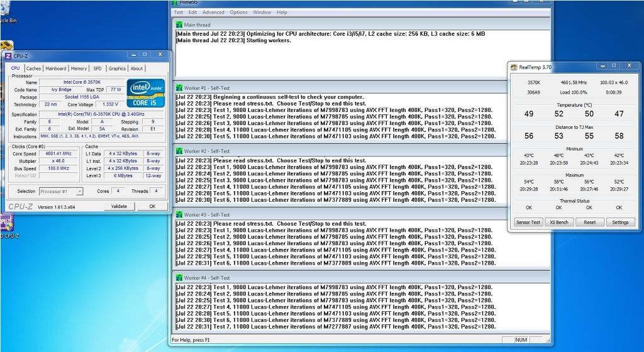Click the NUM indicator in Prime95 status bar

point(521,339)
